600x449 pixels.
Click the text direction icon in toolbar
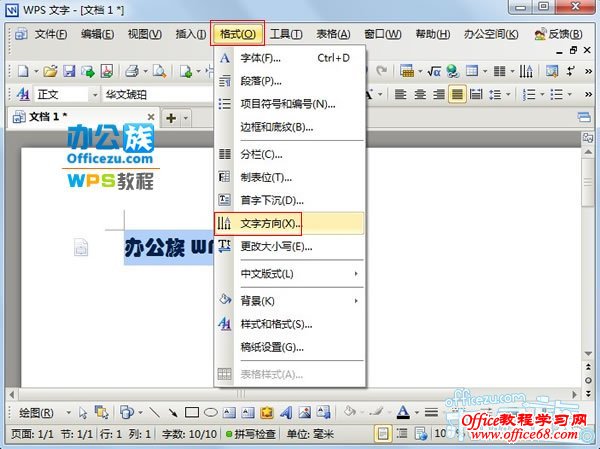pyautogui.click(x=526, y=71)
